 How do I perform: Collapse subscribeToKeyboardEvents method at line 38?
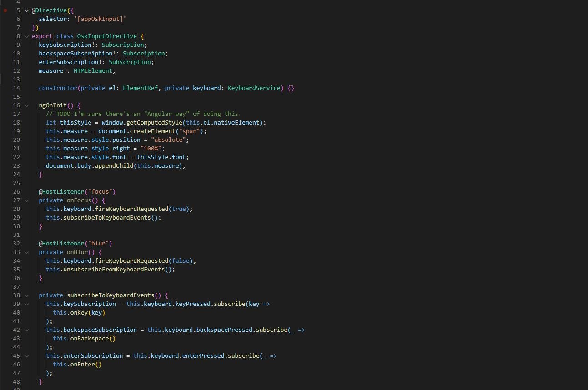click(27, 295)
